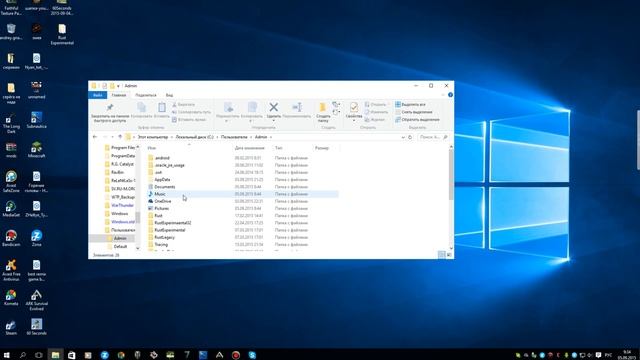The height and width of the screenshot is (360, 640).
Task: Click 'Этот компьютер' in address breadcrumb
Action: click(x=153, y=137)
